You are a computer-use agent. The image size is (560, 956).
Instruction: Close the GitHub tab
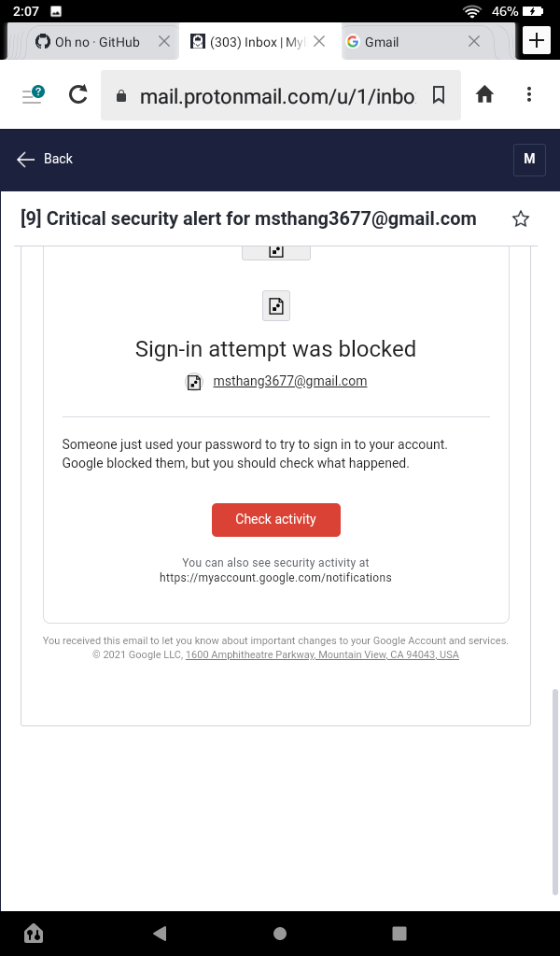point(164,42)
